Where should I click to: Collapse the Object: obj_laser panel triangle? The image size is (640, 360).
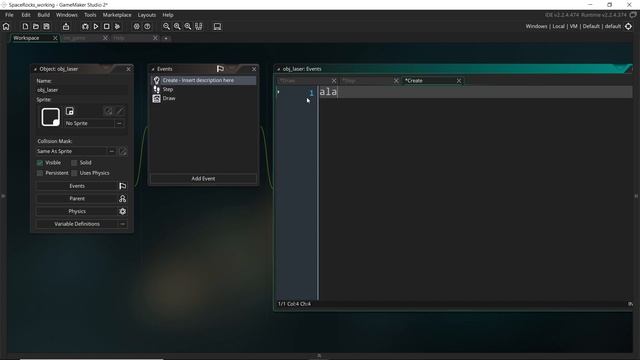pyautogui.click(x=35, y=69)
